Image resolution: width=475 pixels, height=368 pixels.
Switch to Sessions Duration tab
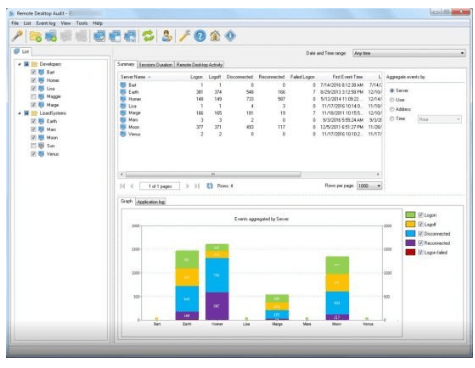[156, 65]
